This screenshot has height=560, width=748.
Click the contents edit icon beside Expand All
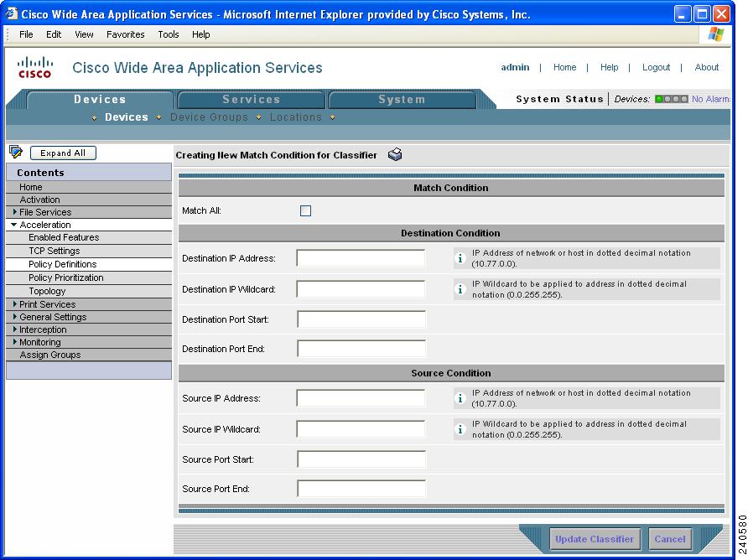click(x=16, y=153)
